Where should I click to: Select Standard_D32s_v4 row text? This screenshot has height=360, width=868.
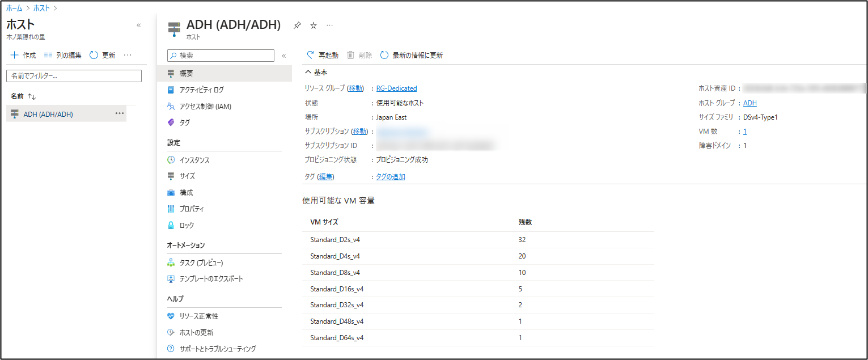[x=337, y=305]
